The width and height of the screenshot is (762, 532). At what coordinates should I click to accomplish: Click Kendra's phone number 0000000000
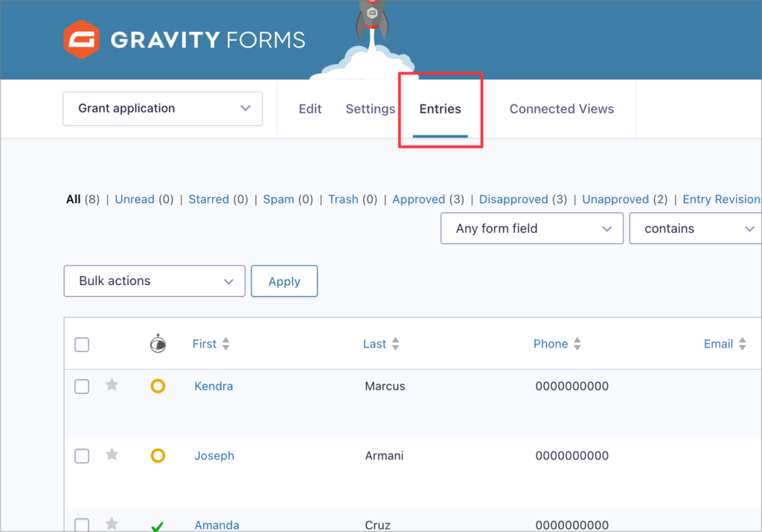point(572,386)
